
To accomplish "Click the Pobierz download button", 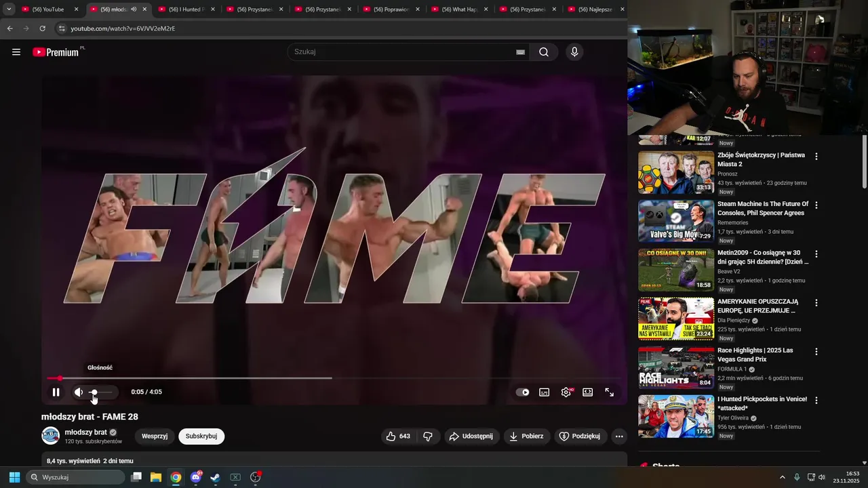I will 527,436.
